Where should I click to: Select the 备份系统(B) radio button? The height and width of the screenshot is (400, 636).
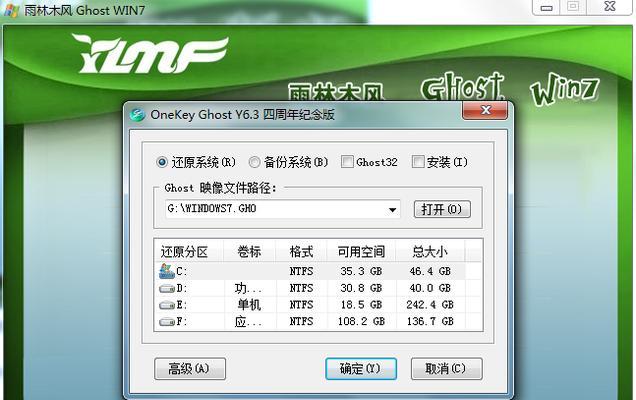[254, 162]
